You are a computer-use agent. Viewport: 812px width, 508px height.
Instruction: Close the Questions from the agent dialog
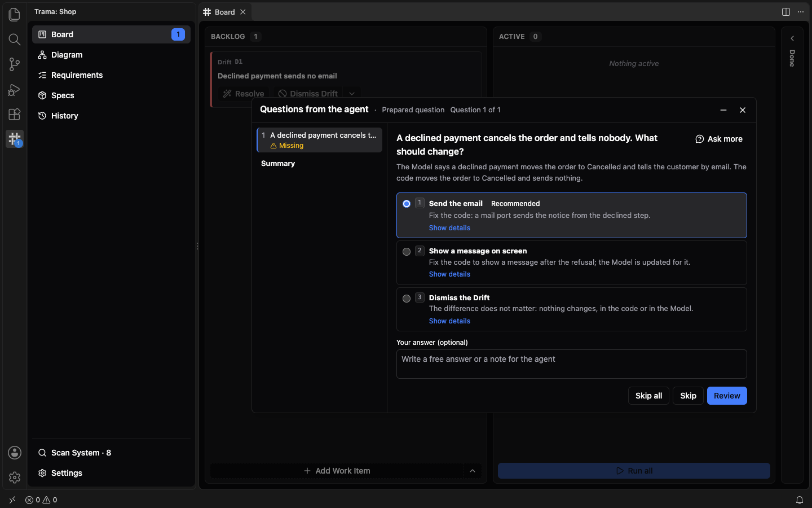click(x=743, y=110)
